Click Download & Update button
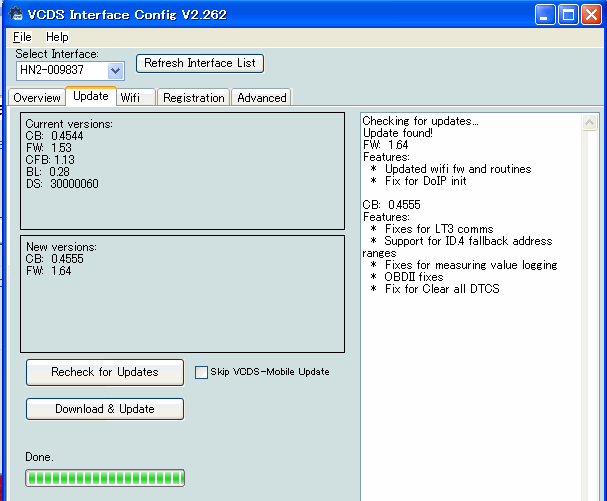This screenshot has width=607, height=501. (105, 409)
